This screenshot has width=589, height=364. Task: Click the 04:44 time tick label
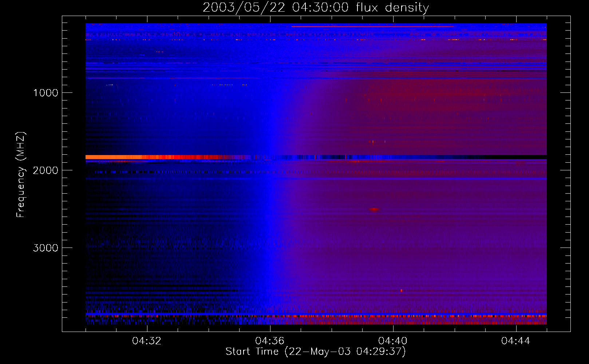[516, 341]
